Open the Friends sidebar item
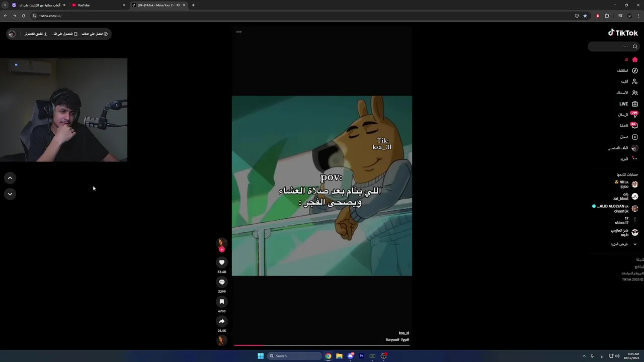Image resolution: width=644 pixels, height=362 pixels. pos(627,93)
